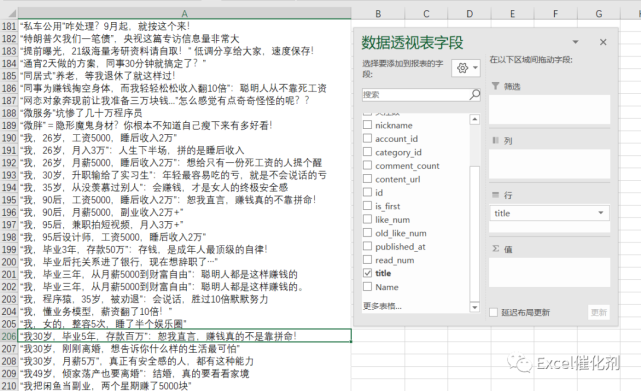Select cell '我把闲鱼当副业' title
The image size is (641, 391).
pos(184,386)
